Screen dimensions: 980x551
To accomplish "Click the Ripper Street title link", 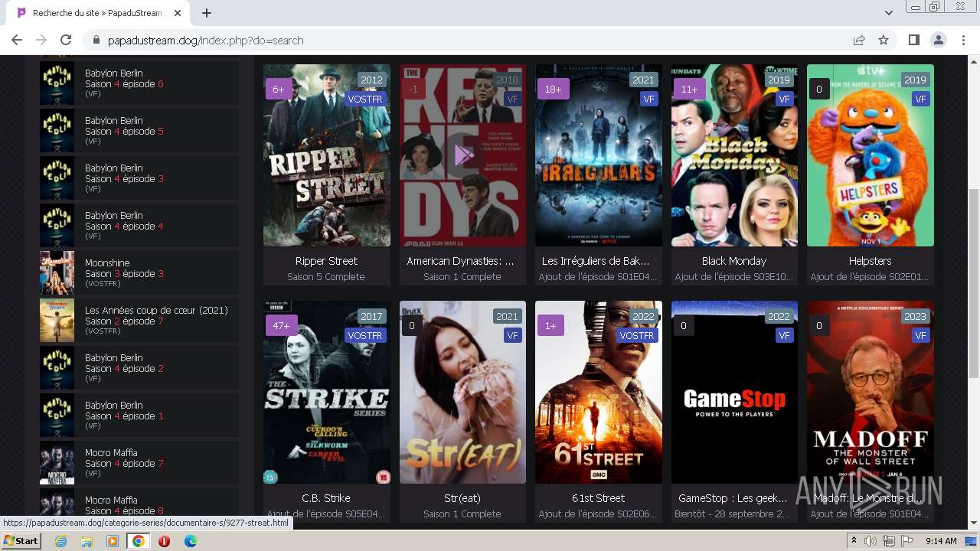I will click(327, 261).
